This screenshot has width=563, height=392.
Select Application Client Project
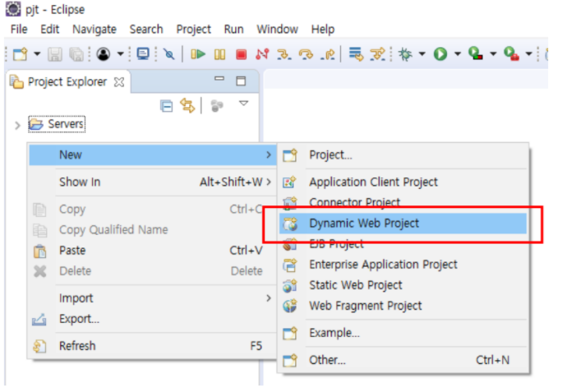click(x=403, y=182)
